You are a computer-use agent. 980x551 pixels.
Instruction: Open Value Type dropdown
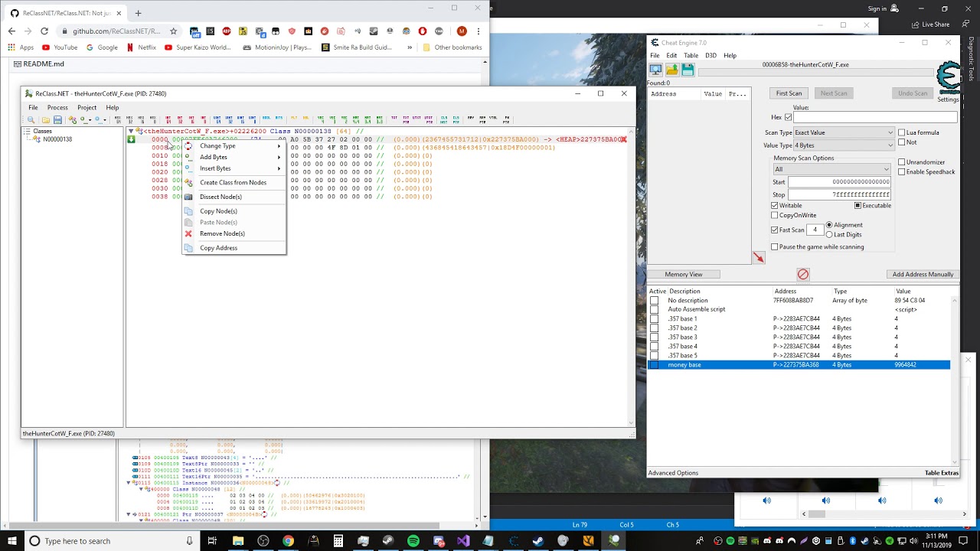pos(844,145)
